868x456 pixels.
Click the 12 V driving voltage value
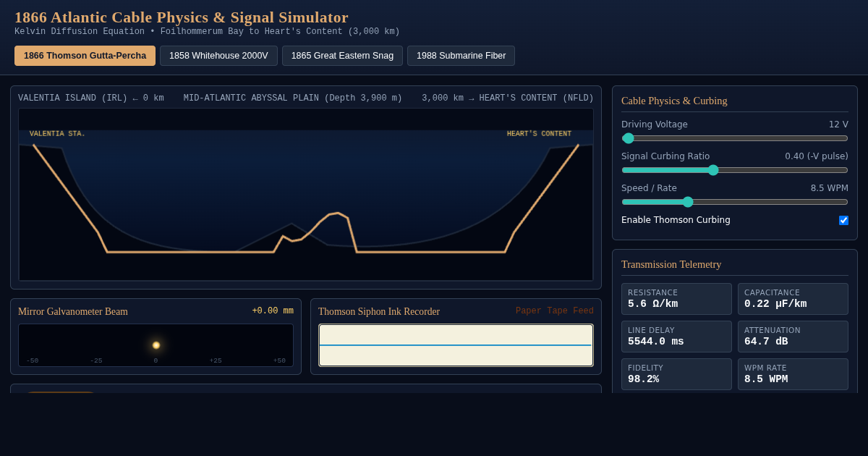(838, 124)
